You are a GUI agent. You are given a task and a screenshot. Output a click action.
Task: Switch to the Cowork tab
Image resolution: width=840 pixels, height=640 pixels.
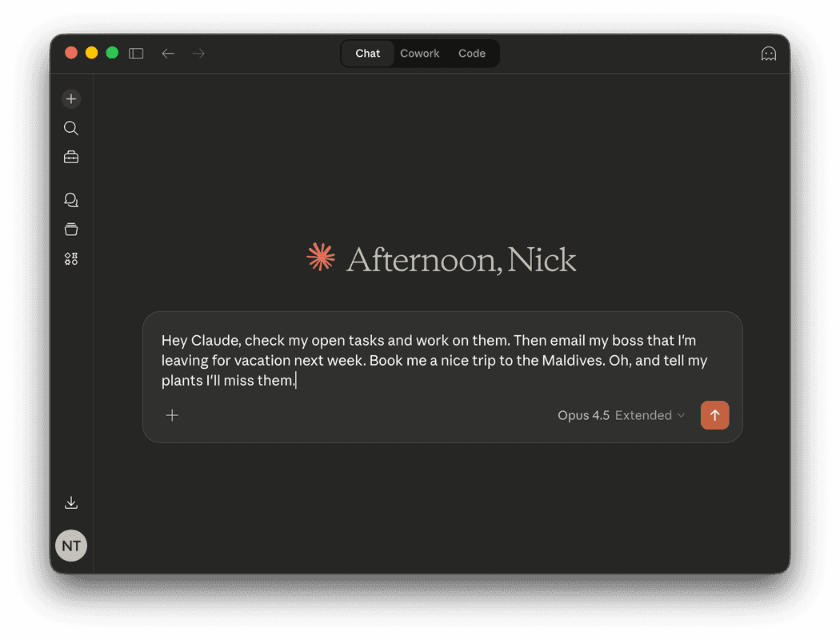coord(419,53)
